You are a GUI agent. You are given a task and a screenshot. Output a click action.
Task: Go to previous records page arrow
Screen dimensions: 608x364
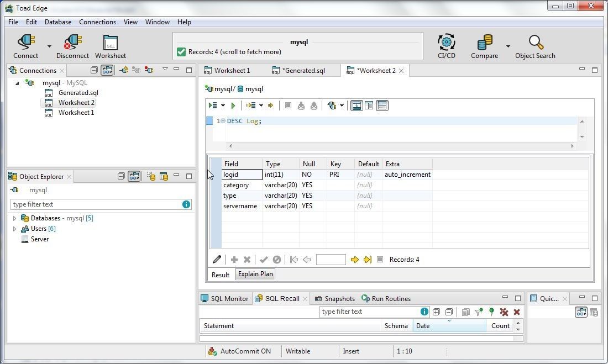pos(307,260)
